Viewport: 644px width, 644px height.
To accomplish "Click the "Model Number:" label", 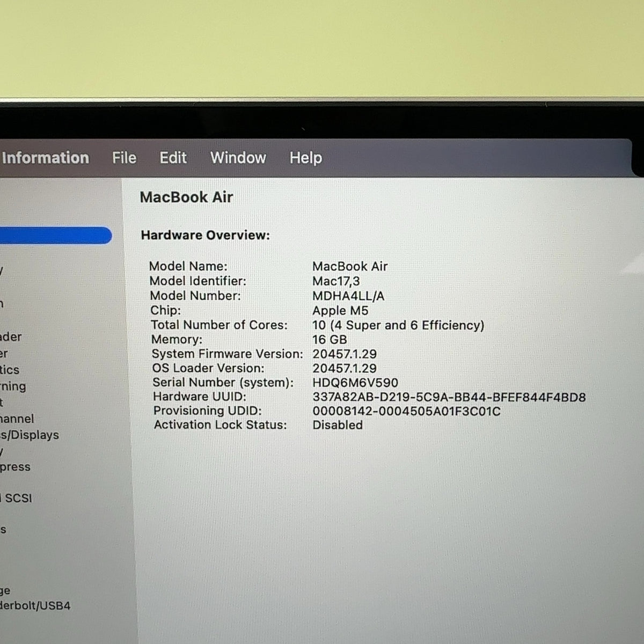I will 195,296.
